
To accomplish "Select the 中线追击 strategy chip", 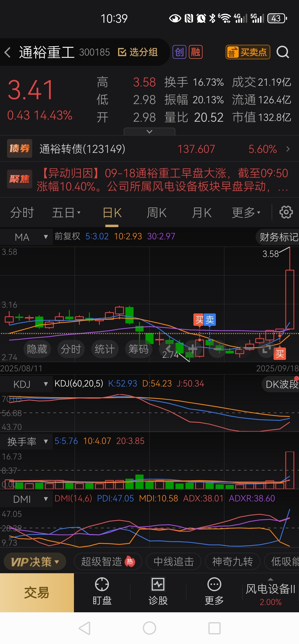I will 174,562.
